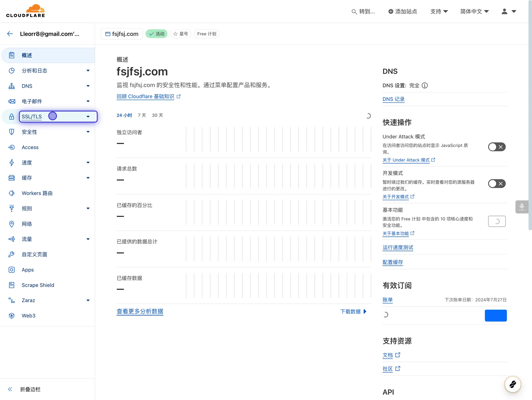Open the DNS 记录 link
Viewport: 532px width, 400px height.
[x=393, y=99]
